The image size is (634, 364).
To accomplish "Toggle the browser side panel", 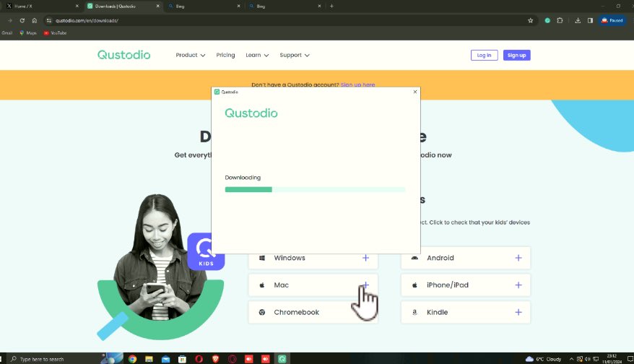I will point(591,20).
